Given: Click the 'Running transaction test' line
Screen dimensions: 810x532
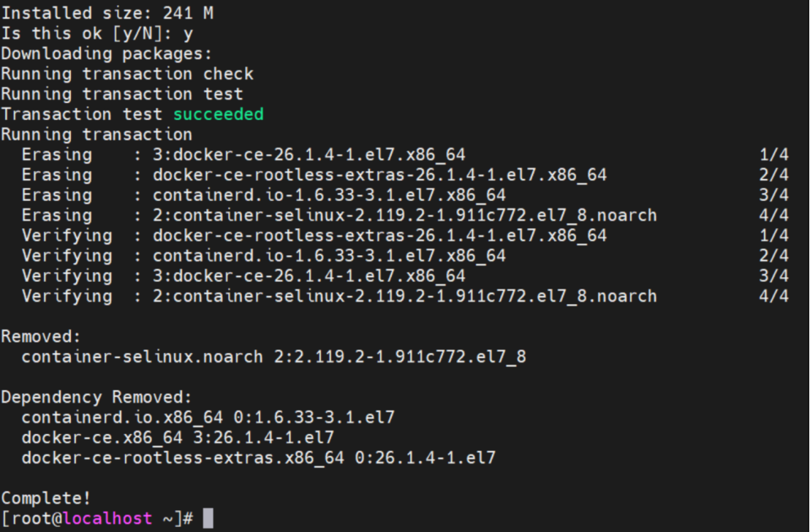Looking at the screenshot, I should (x=122, y=94).
